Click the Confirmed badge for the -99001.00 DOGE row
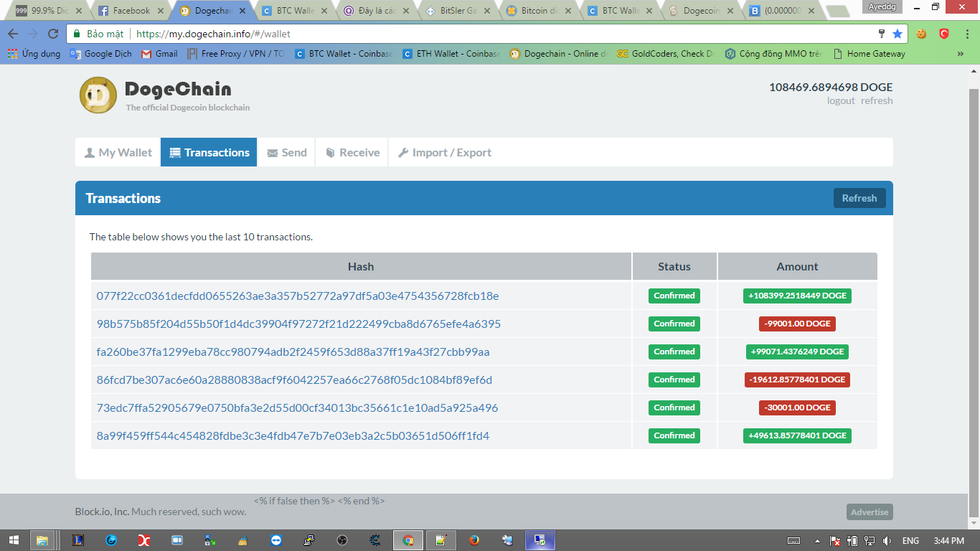 674,324
